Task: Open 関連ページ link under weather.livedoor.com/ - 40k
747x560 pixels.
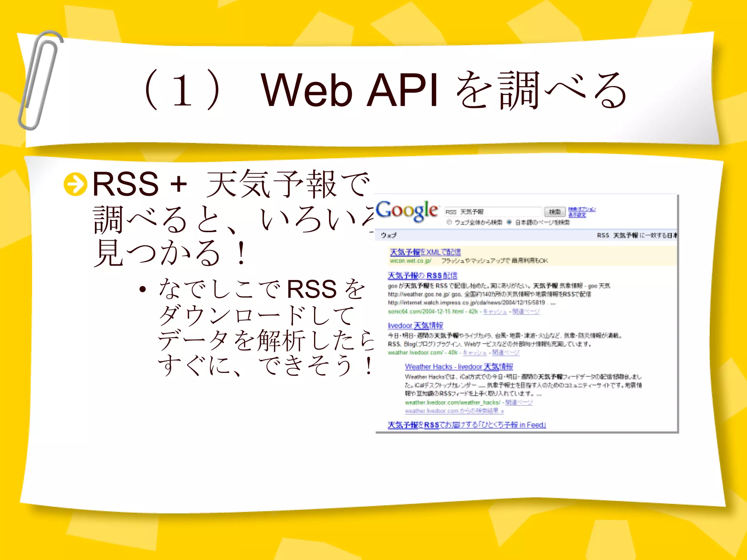Action: 506,353
